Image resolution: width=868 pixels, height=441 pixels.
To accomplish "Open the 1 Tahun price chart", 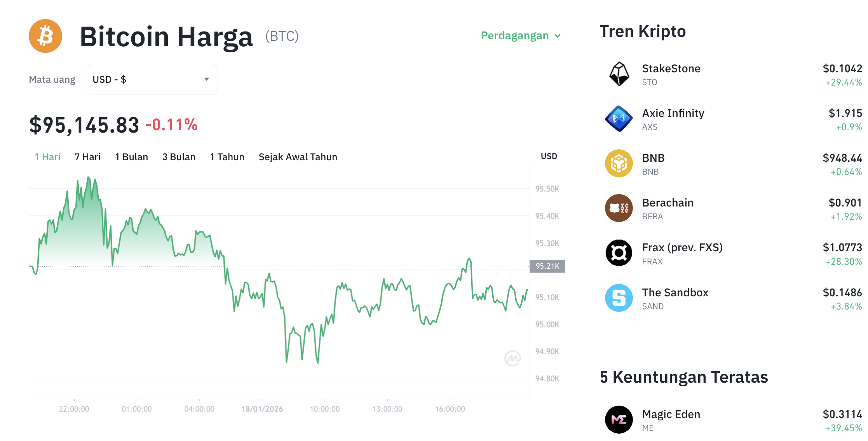I will [x=227, y=157].
